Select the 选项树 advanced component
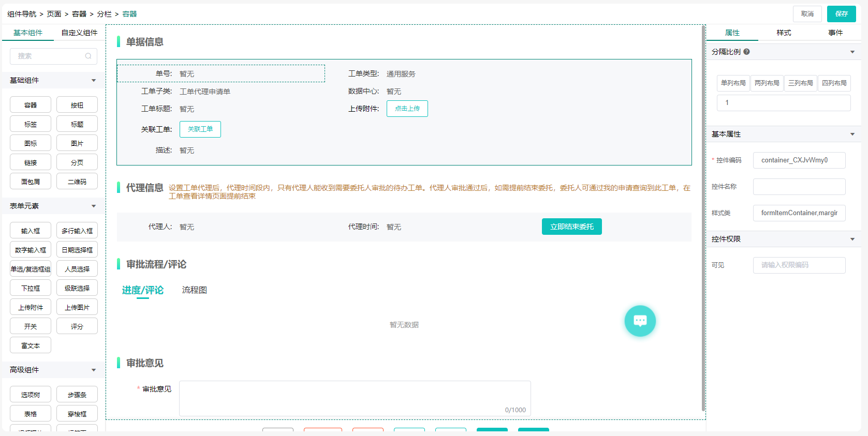The width and height of the screenshot is (868, 436). 31,395
